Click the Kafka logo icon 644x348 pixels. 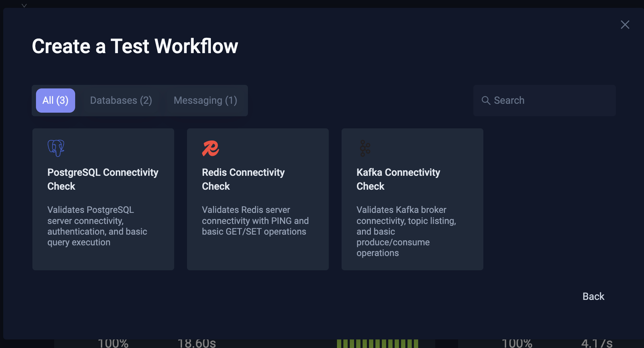365,148
